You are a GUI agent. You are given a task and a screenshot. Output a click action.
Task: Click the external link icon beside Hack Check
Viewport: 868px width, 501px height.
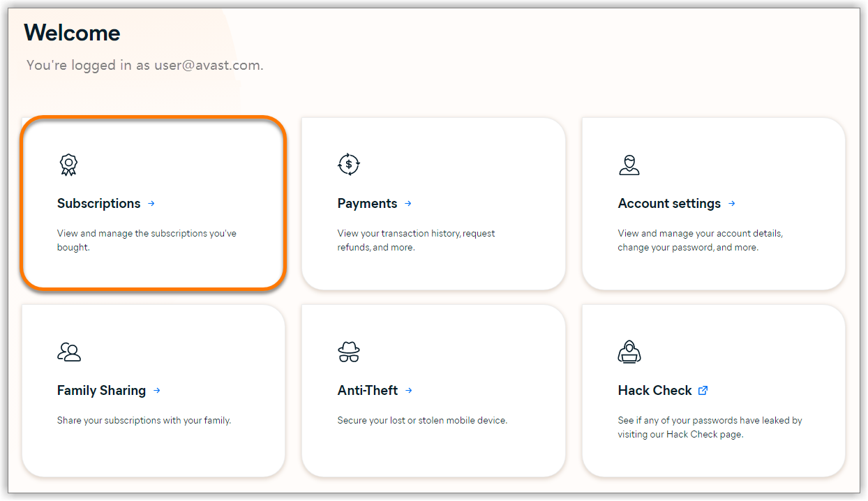(703, 391)
